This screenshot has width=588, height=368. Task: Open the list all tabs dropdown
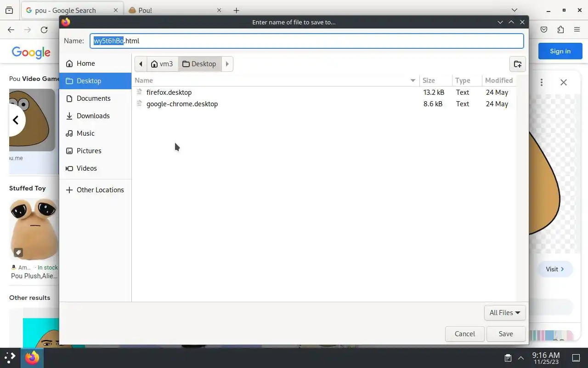[514, 10]
